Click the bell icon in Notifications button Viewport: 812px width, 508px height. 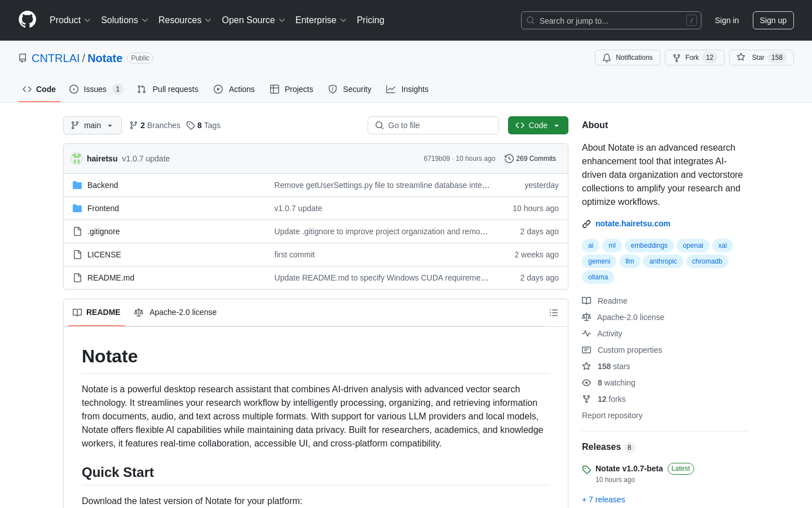pyautogui.click(x=607, y=58)
